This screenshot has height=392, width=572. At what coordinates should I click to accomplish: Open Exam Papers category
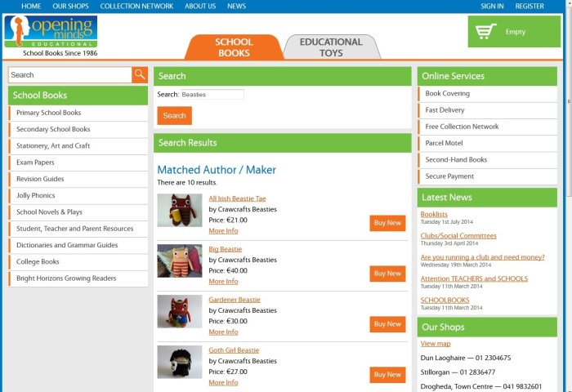pyautogui.click(x=78, y=163)
